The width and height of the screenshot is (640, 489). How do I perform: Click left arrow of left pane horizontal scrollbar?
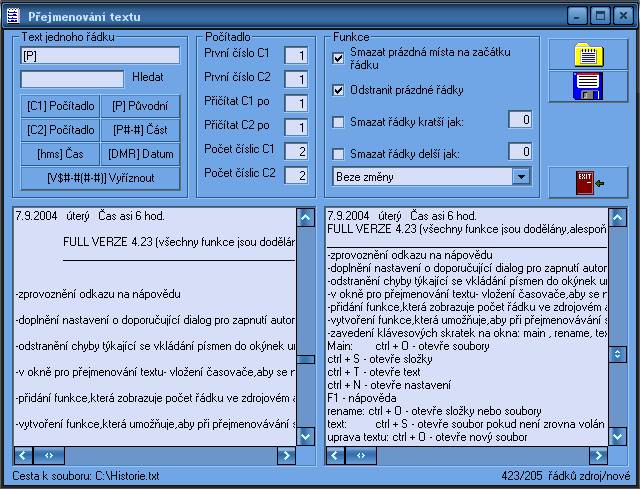tap(23, 456)
